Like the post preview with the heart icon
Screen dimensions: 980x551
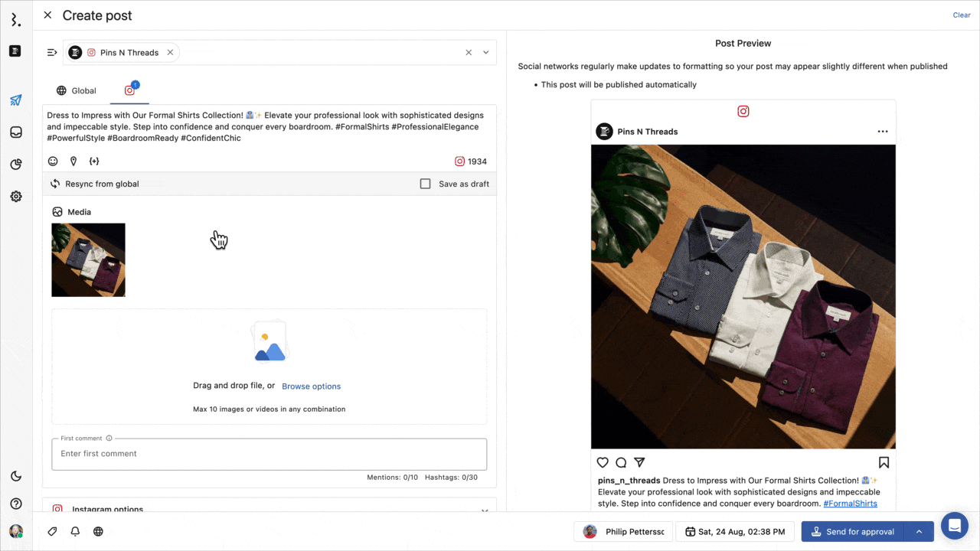603,462
